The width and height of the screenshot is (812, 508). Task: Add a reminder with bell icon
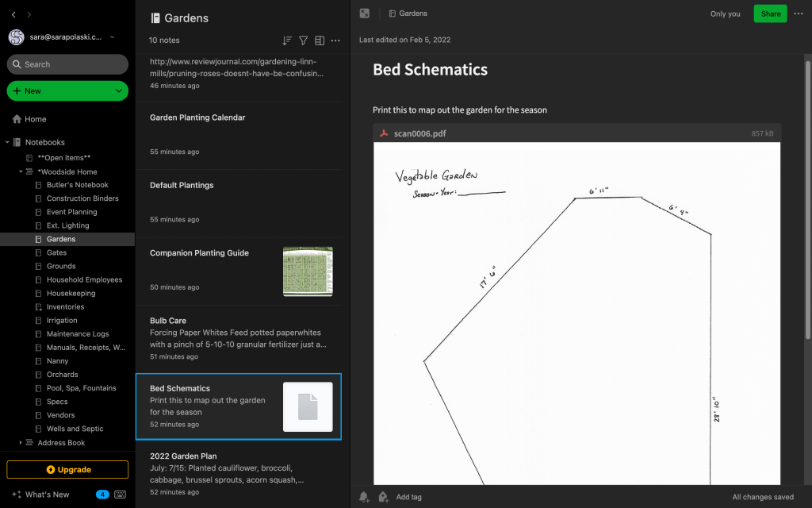364,497
